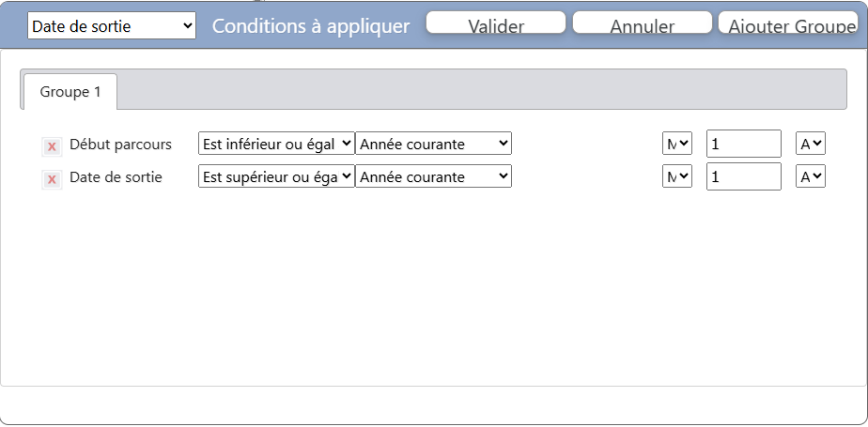Focus the number field in Date de sortie row
The height and width of the screenshot is (427, 868).
[743, 176]
